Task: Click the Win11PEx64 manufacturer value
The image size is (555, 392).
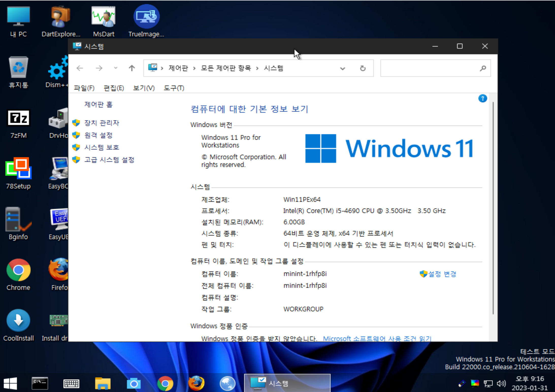Action: tap(302, 199)
